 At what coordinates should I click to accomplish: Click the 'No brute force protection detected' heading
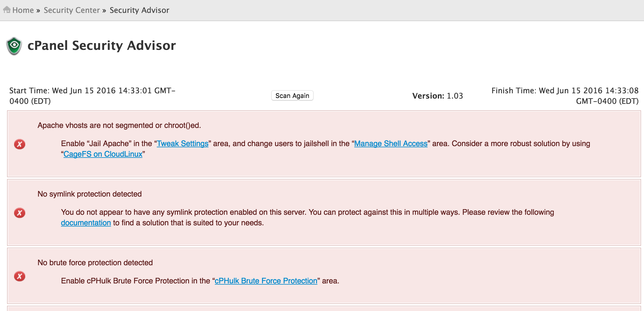(x=95, y=263)
